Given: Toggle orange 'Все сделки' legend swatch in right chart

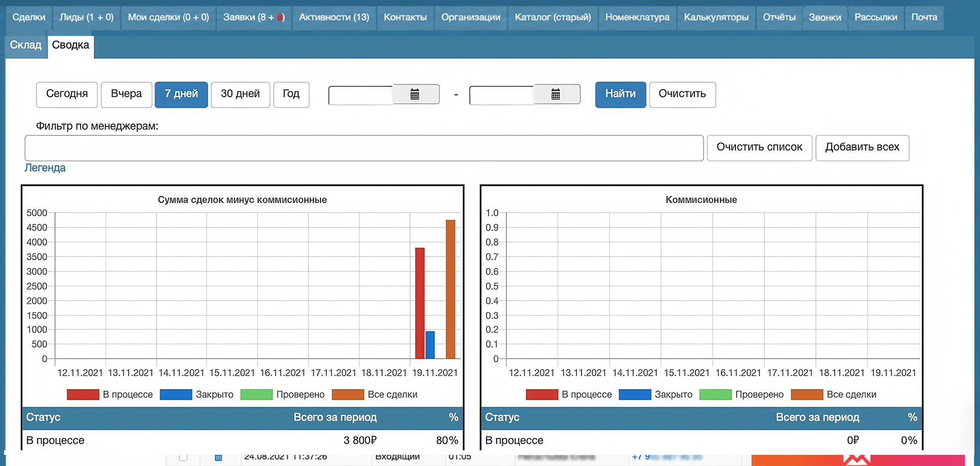Looking at the screenshot, I should tap(807, 395).
